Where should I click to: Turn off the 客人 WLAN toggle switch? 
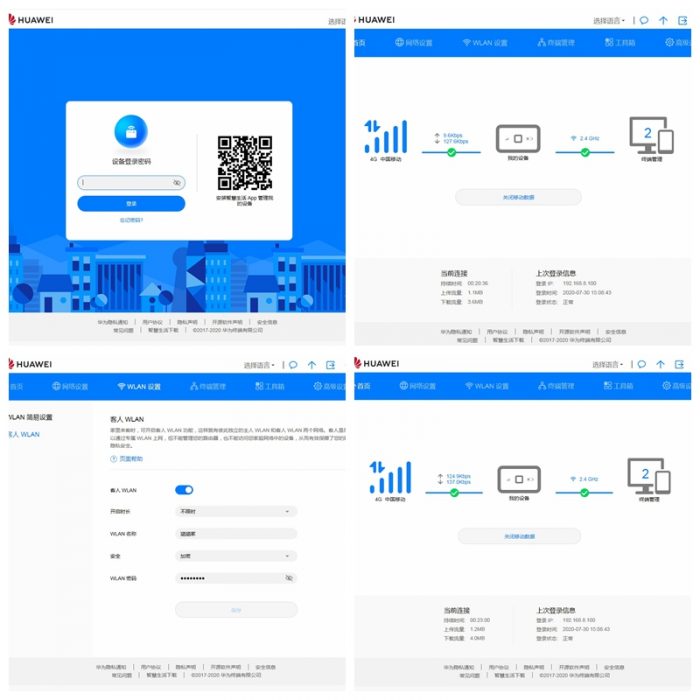184,490
